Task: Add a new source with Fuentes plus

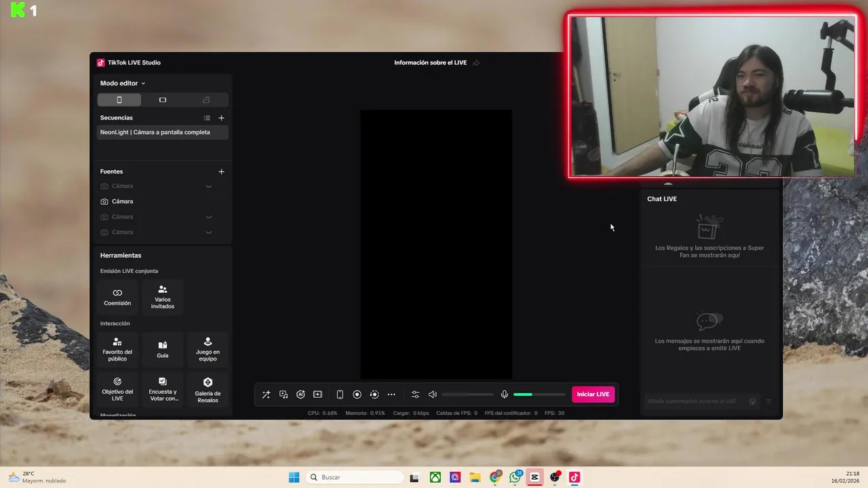Action: [x=221, y=171]
